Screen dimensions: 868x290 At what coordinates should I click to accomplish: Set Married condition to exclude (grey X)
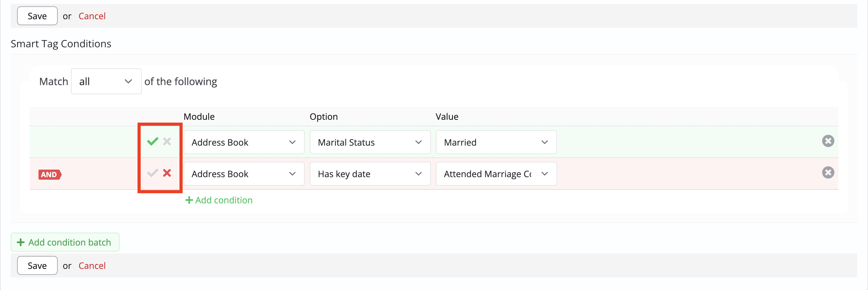[x=167, y=142]
